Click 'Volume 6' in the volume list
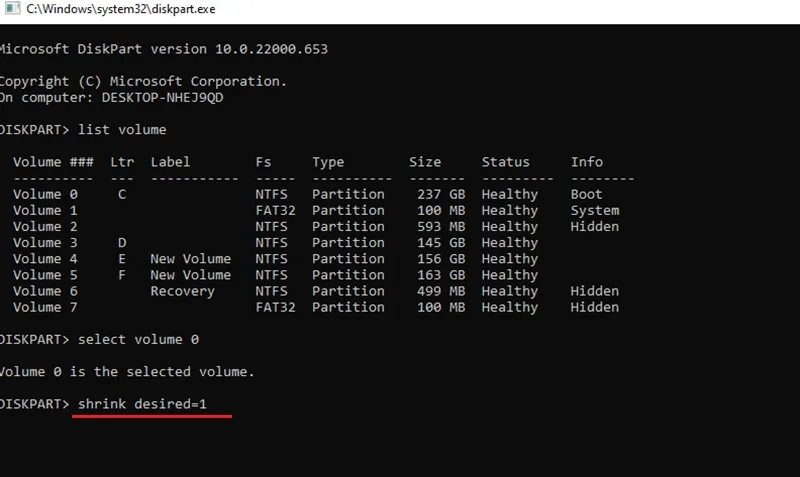The image size is (800, 477). pyautogui.click(x=45, y=291)
